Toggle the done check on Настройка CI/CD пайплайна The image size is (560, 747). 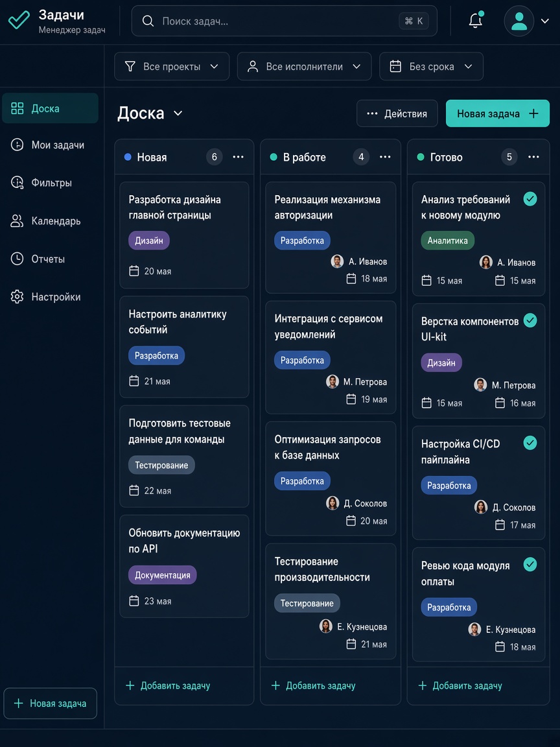click(x=530, y=443)
